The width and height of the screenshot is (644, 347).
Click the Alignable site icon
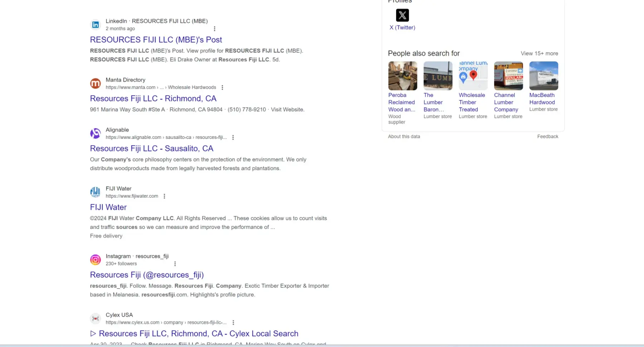coord(95,134)
